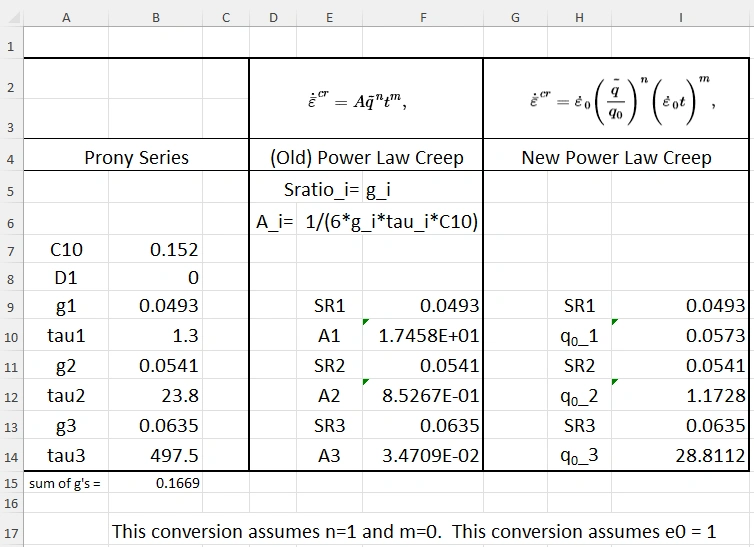Select row 10 header
This screenshot has height=547, width=754.
point(11,337)
